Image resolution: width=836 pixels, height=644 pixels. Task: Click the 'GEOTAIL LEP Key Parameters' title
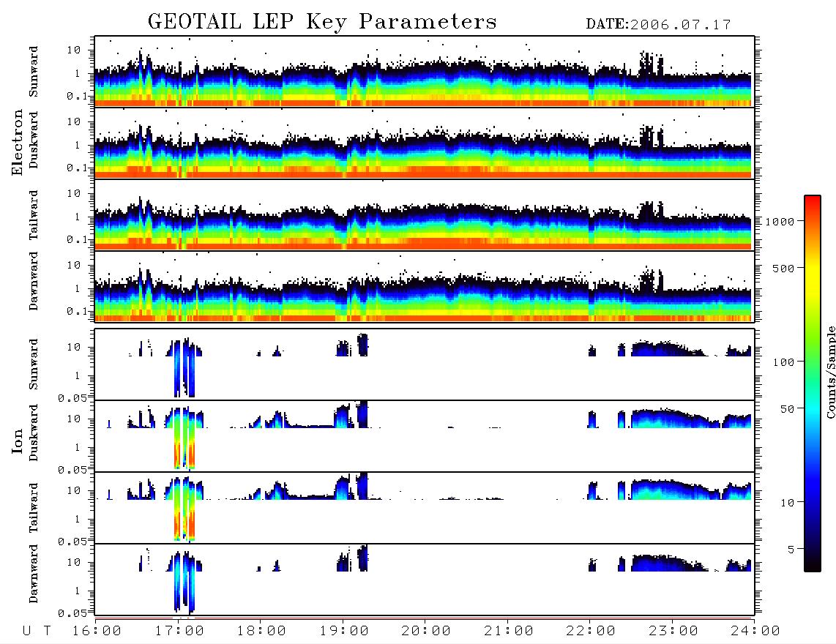[x=322, y=22]
